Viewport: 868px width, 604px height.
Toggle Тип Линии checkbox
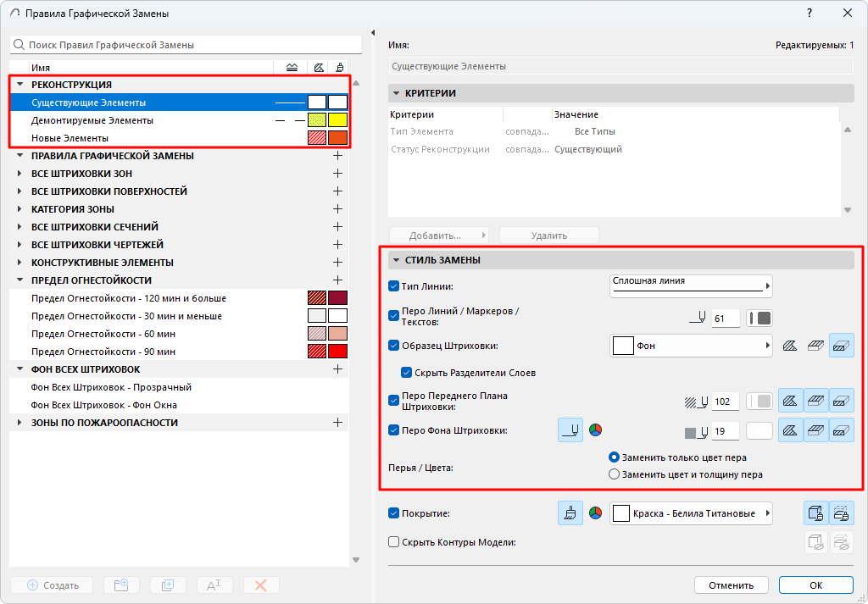(393, 286)
